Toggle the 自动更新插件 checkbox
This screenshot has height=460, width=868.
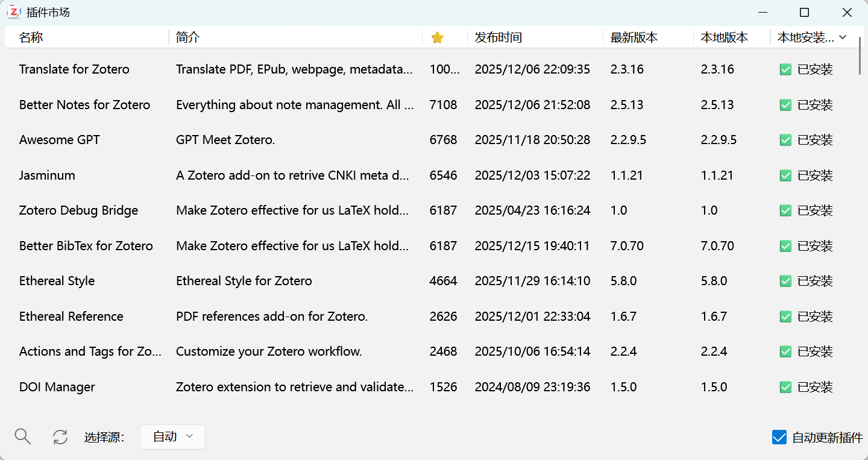pyautogui.click(x=779, y=438)
